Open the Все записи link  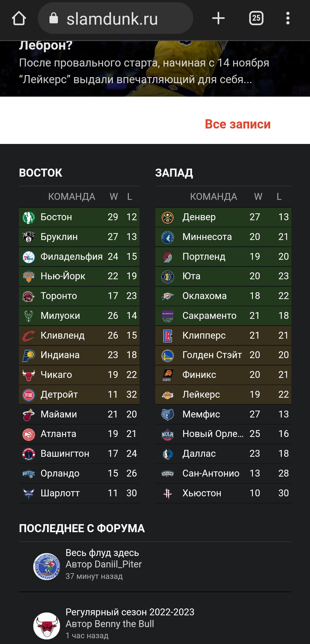pos(238,124)
